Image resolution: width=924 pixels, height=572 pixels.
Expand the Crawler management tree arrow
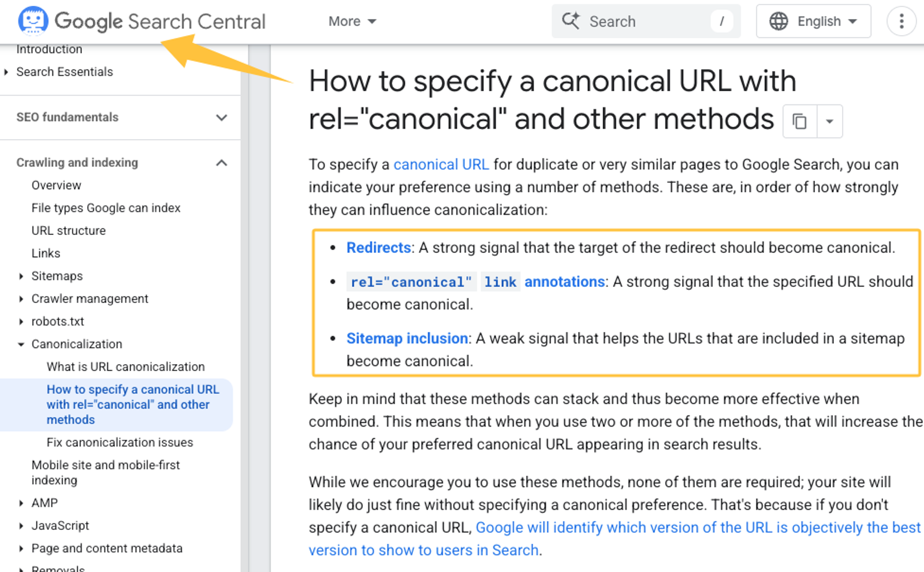pyautogui.click(x=21, y=298)
